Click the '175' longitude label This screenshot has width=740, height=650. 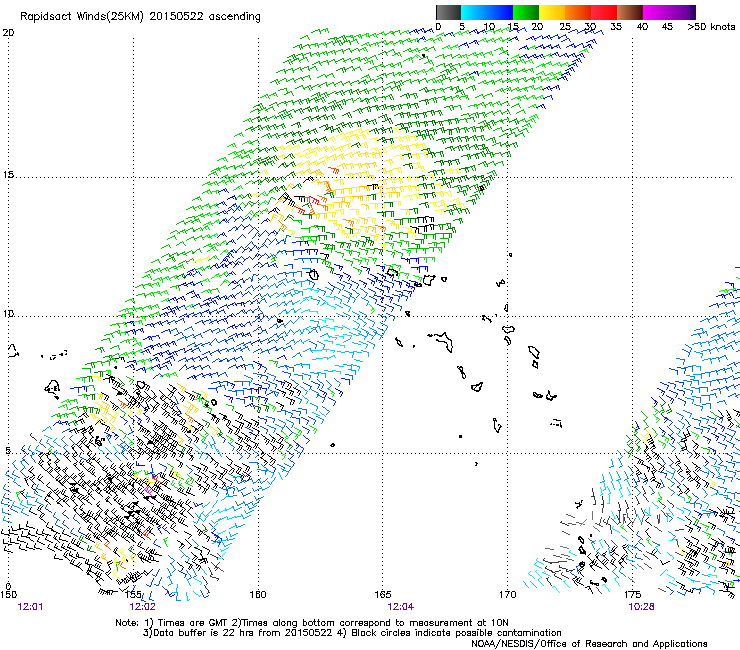[632, 595]
